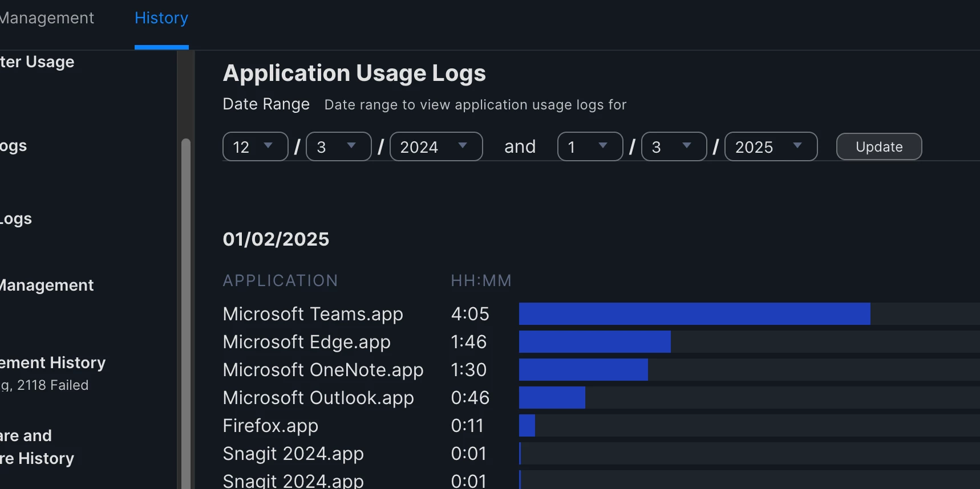Click the Microsoft Edge.app row name
Screen dimensions: 980x489
[307, 342]
